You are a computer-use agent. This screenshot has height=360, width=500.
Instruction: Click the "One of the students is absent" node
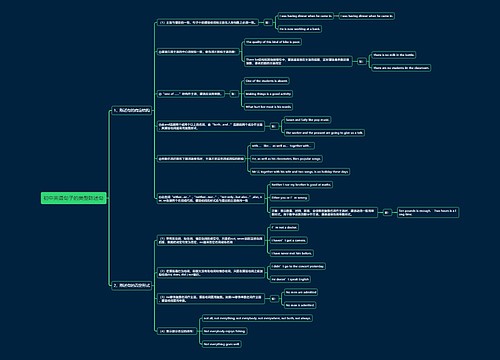tap(266, 81)
